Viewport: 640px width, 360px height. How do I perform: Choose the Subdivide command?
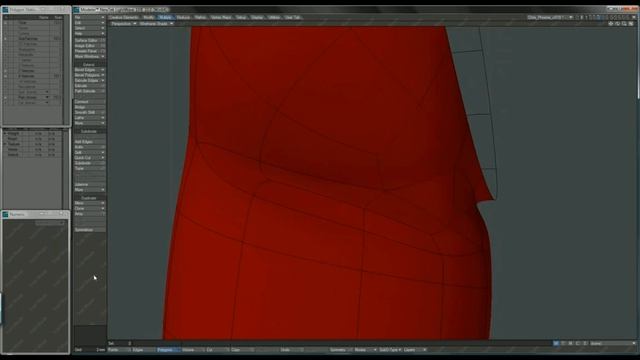(89, 163)
